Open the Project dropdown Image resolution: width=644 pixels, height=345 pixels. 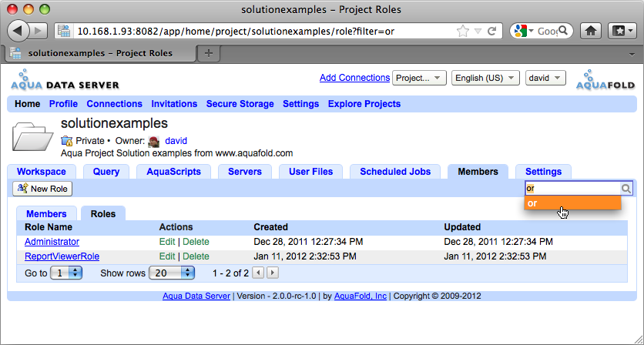coord(420,78)
